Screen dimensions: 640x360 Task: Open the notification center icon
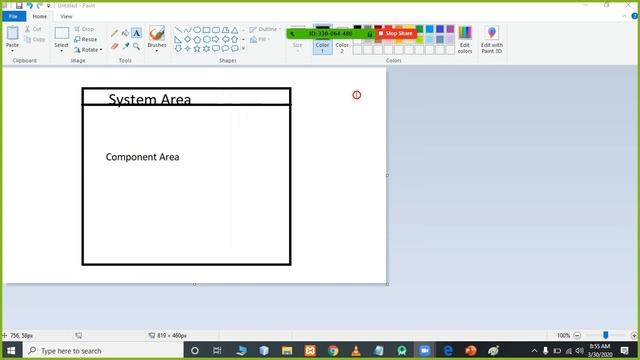[x=624, y=351]
